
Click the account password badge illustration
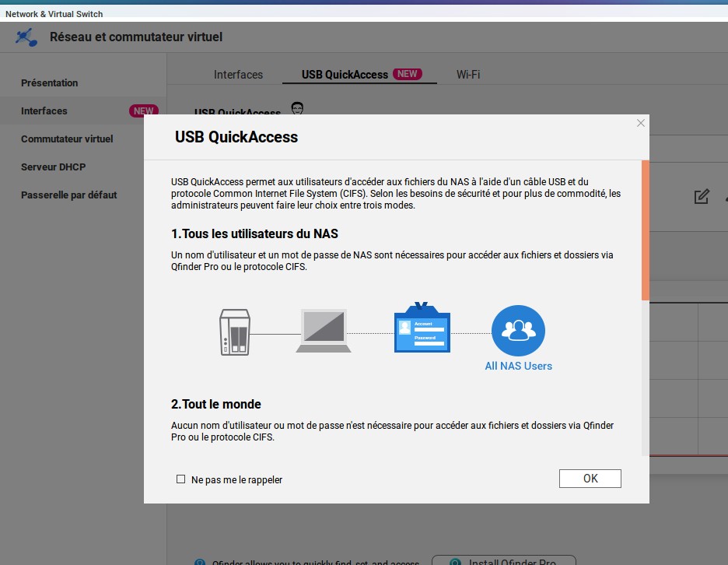pos(422,328)
